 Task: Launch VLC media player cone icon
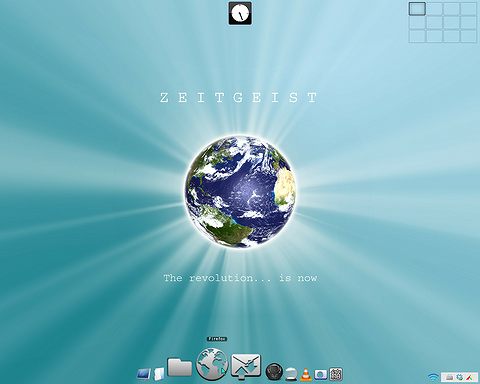[x=306, y=374]
